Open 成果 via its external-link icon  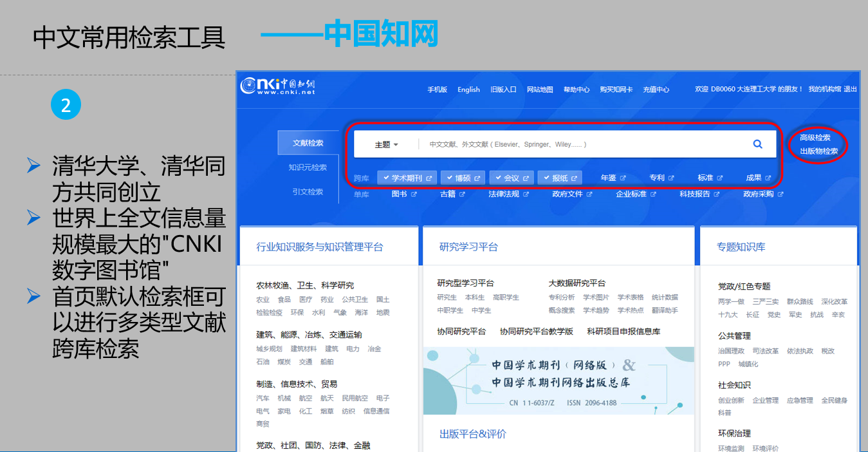tap(768, 177)
